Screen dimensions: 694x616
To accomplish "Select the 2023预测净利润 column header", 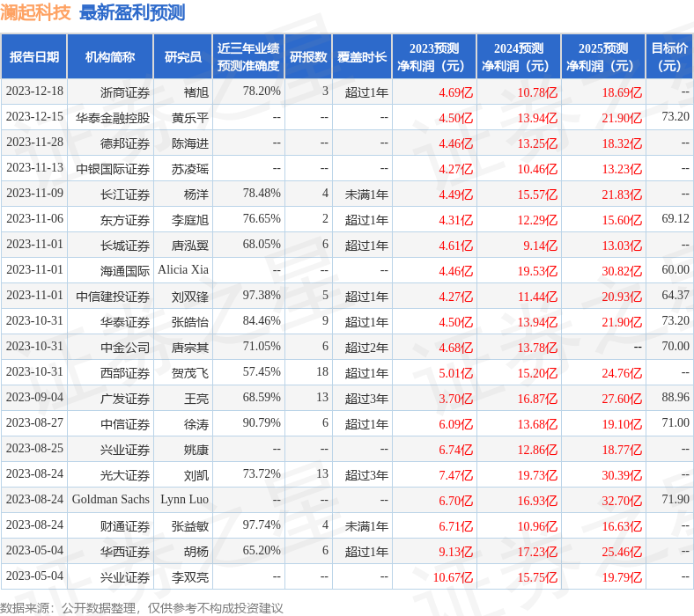I will (x=433, y=56).
